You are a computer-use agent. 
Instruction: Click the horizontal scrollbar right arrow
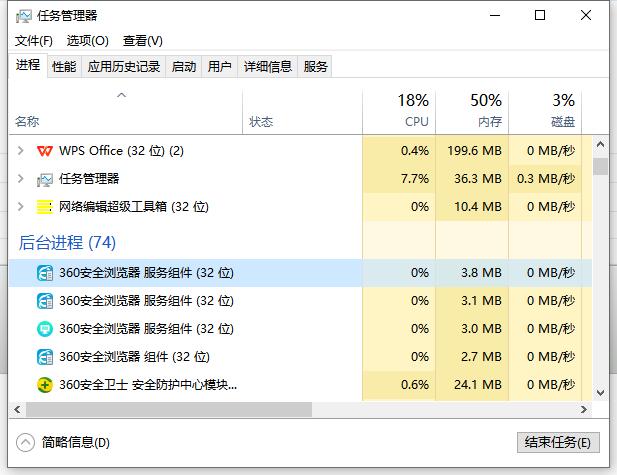(x=584, y=410)
